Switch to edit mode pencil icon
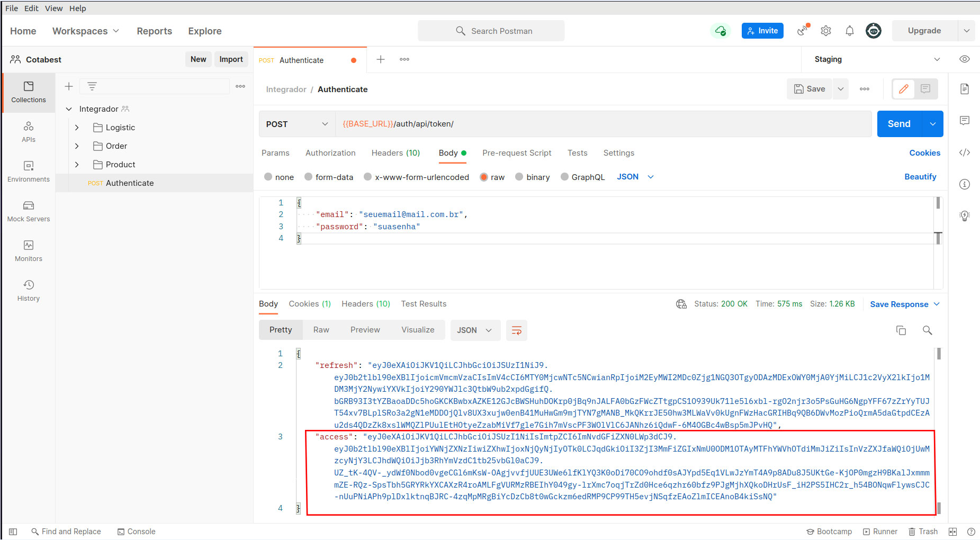The width and height of the screenshot is (980, 540). pyautogui.click(x=904, y=89)
